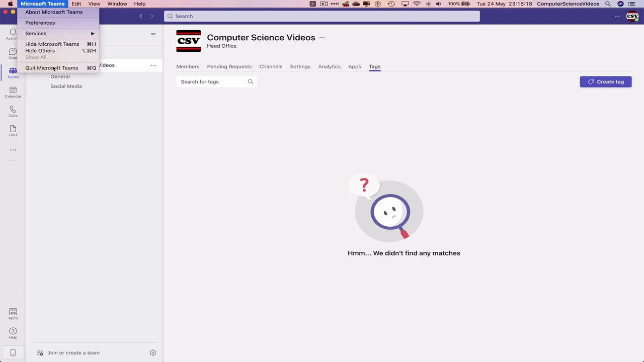Click the magnifier in tags search

[251, 81]
